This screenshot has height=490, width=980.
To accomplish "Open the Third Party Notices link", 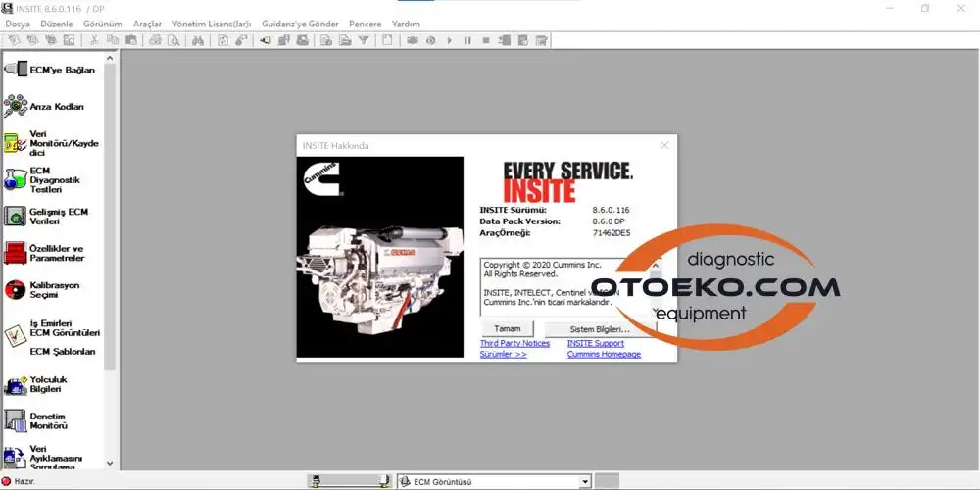I will tap(514, 343).
